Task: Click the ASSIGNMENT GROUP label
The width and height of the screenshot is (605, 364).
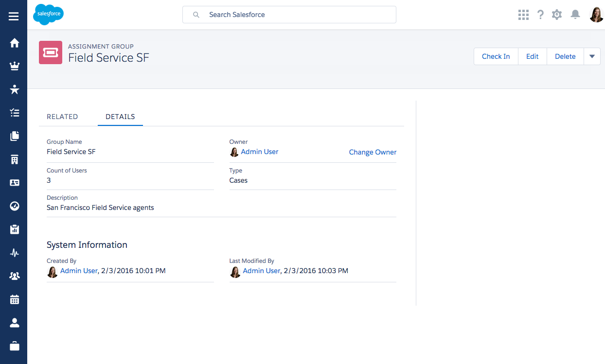Action: 101,47
